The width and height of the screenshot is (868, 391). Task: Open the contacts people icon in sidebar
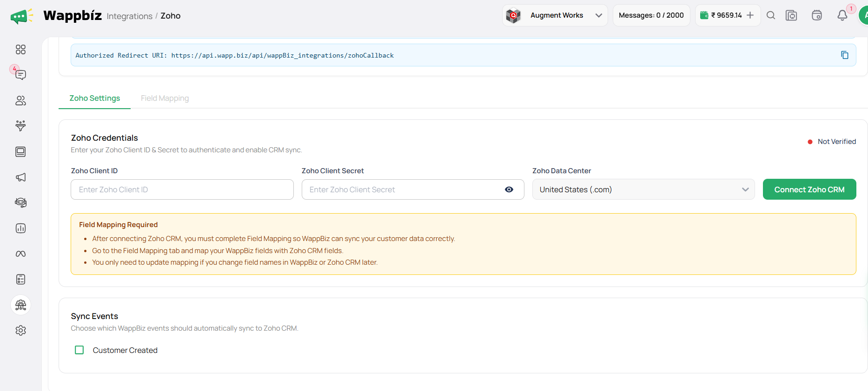20,101
